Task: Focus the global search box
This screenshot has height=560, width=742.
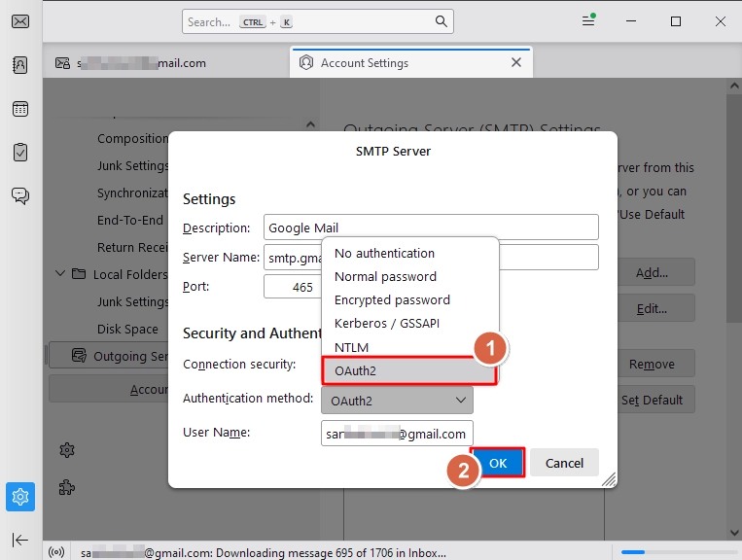Action: point(318,21)
